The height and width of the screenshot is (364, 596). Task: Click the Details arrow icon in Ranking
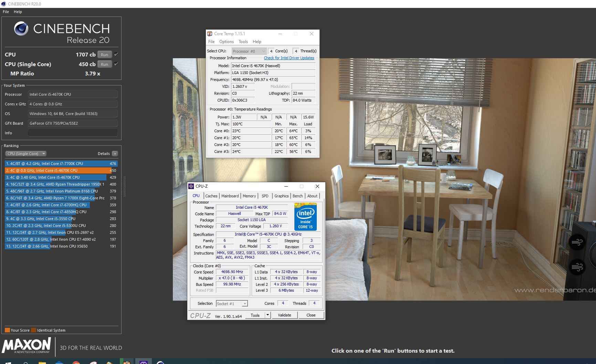click(115, 154)
